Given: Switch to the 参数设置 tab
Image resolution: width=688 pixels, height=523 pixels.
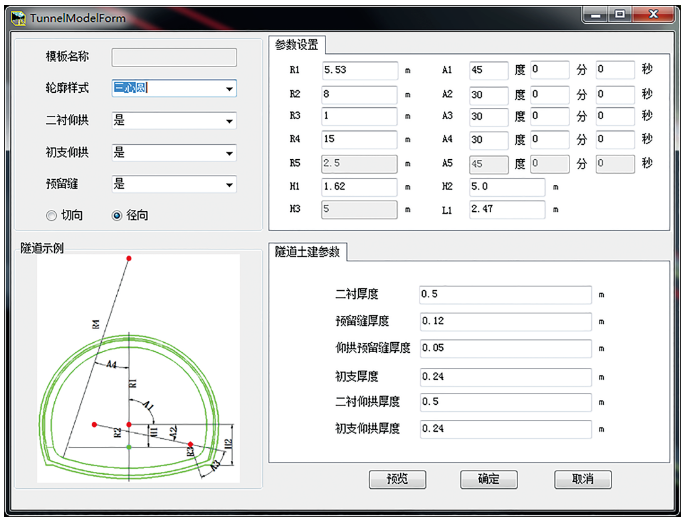Looking at the screenshot, I should click(297, 45).
